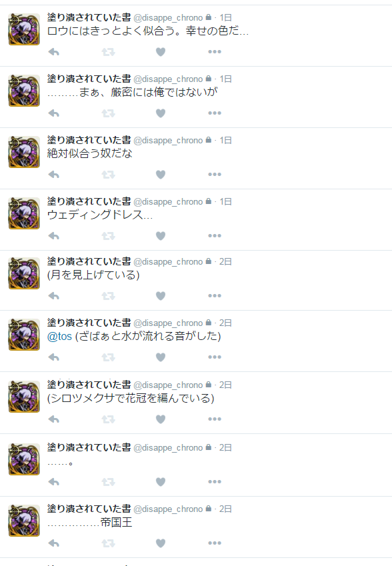
Task: Open display name on 厳密には俺ではないが tweet
Action: tap(89, 79)
